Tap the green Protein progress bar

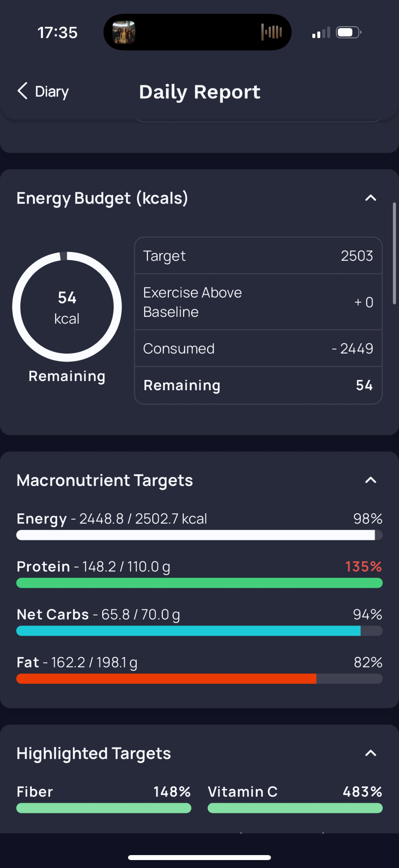click(x=199, y=583)
